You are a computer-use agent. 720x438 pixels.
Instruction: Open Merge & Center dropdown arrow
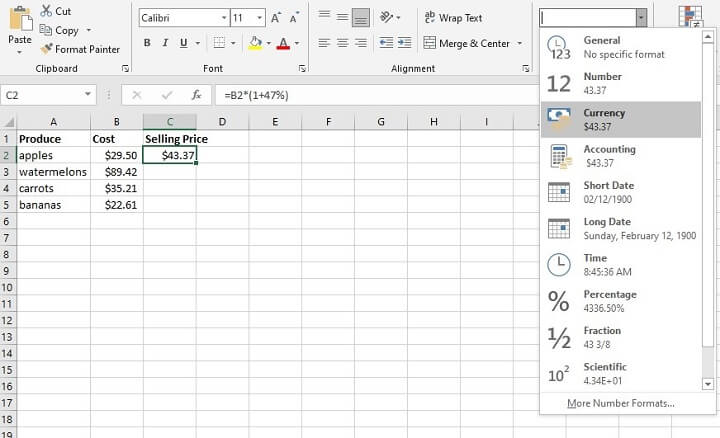tap(519, 44)
